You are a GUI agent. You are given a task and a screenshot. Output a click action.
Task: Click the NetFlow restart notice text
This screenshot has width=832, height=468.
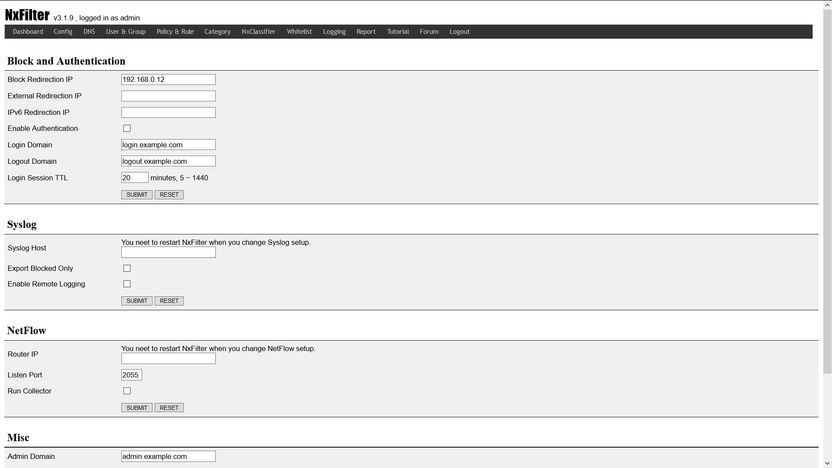(218, 349)
